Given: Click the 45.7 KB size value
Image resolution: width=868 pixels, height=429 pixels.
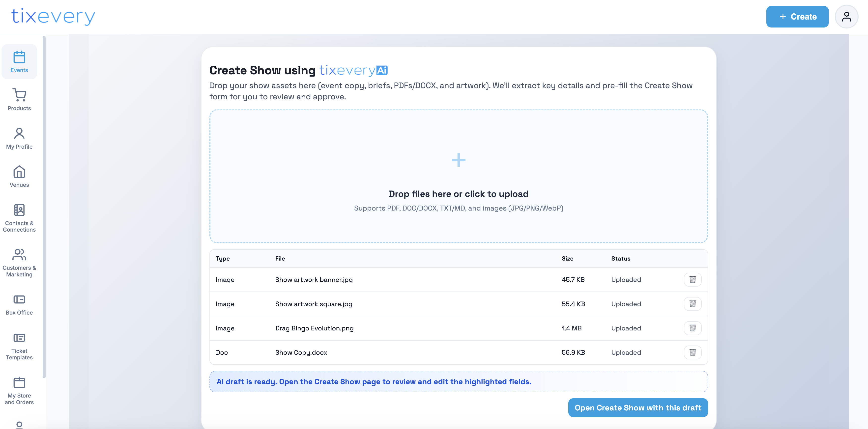Looking at the screenshot, I should click(x=573, y=279).
